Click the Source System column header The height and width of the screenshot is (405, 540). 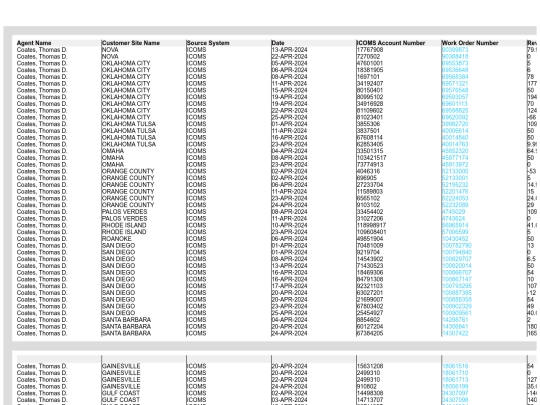(208, 43)
